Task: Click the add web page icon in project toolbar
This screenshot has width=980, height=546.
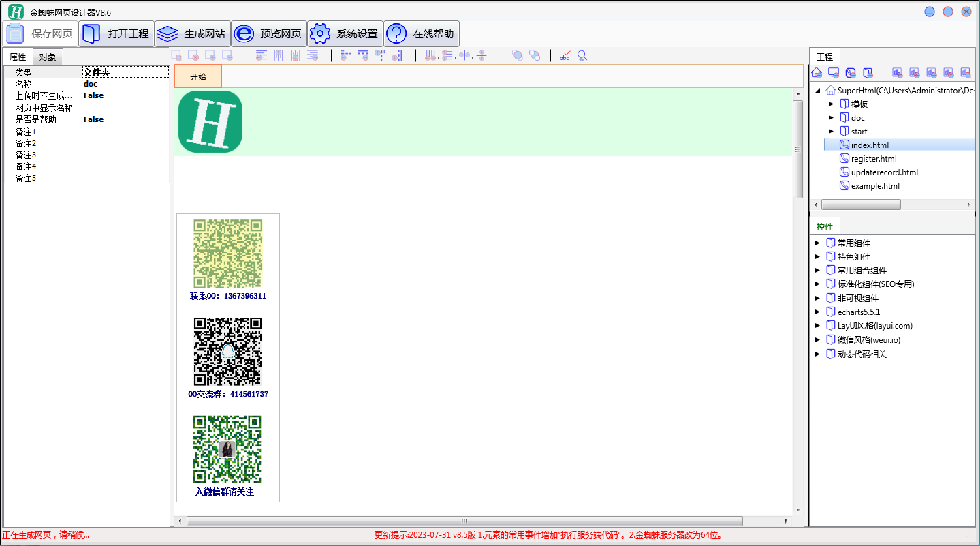Action: 851,73
